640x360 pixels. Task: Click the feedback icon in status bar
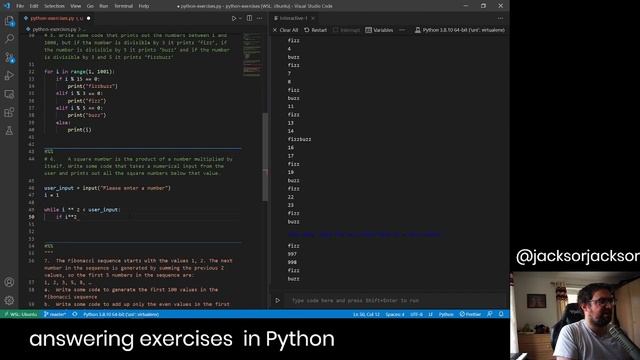click(490, 314)
